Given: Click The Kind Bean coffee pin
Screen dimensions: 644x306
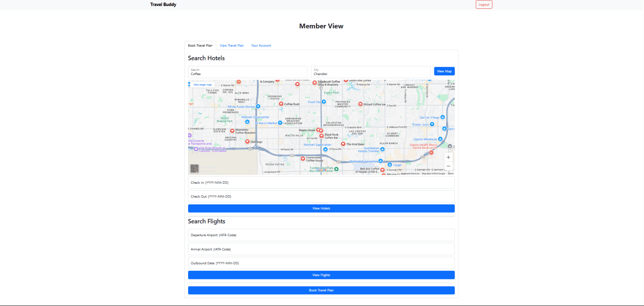Looking at the screenshot, I should click(343, 144).
